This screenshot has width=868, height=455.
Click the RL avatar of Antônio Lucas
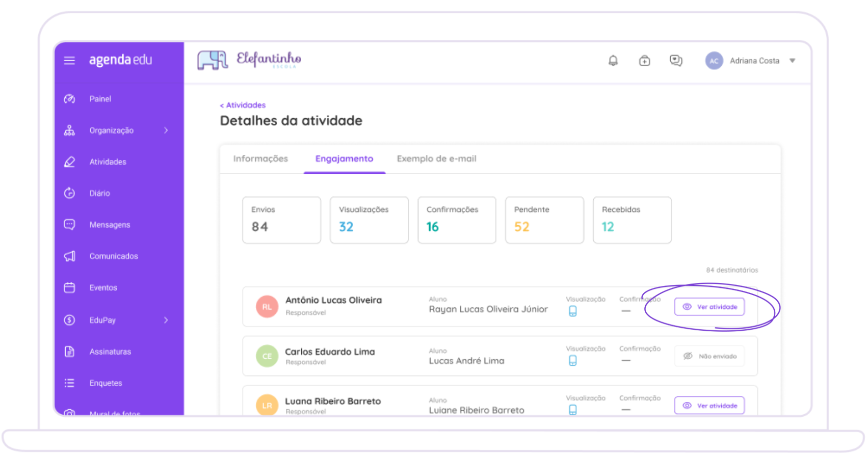(267, 307)
